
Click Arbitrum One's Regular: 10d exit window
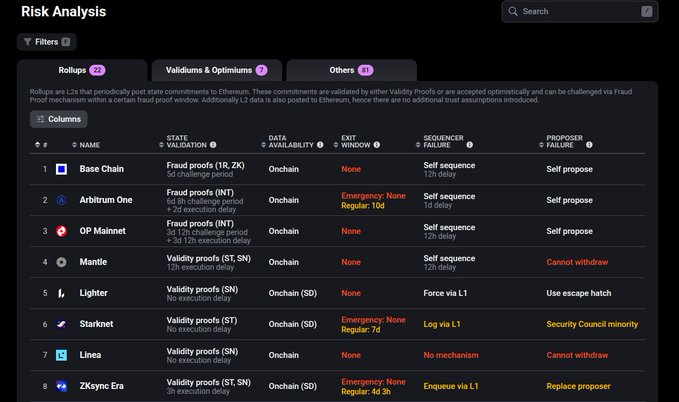pos(362,206)
